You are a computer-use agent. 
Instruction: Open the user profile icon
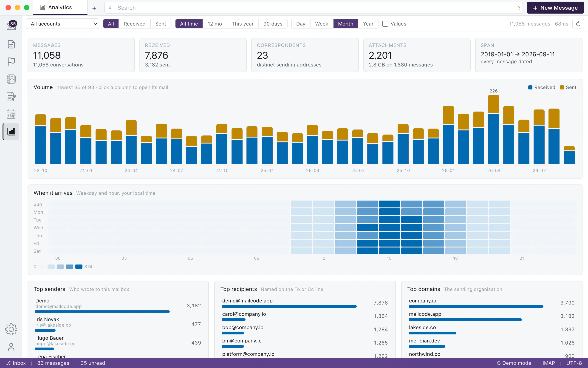tap(11, 347)
